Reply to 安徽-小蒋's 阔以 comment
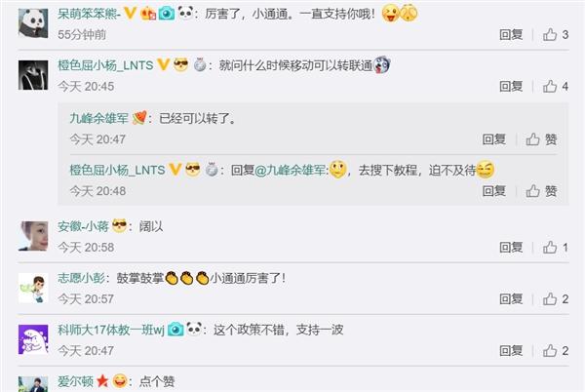585x392 pixels. tap(511, 248)
